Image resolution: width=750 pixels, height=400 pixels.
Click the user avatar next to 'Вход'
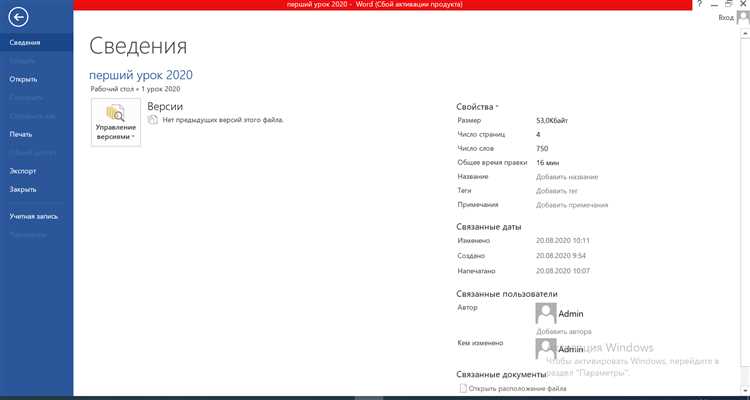743,17
